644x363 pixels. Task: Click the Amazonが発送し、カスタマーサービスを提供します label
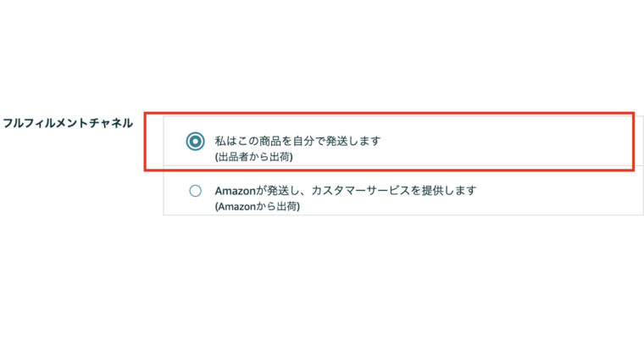click(346, 190)
